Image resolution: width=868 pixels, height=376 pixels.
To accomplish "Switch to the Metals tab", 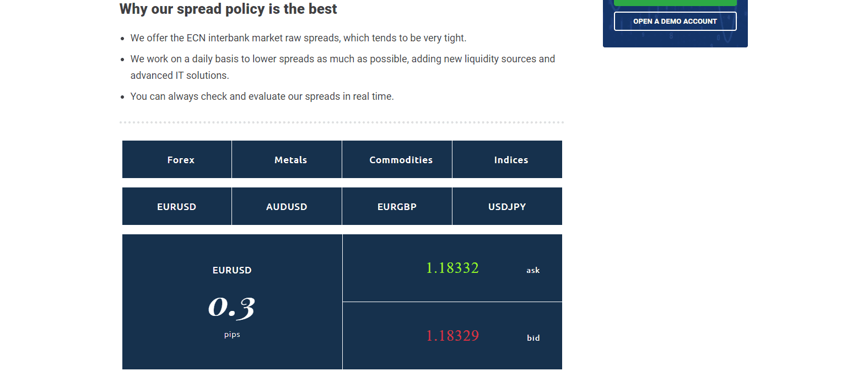I will pyautogui.click(x=287, y=159).
